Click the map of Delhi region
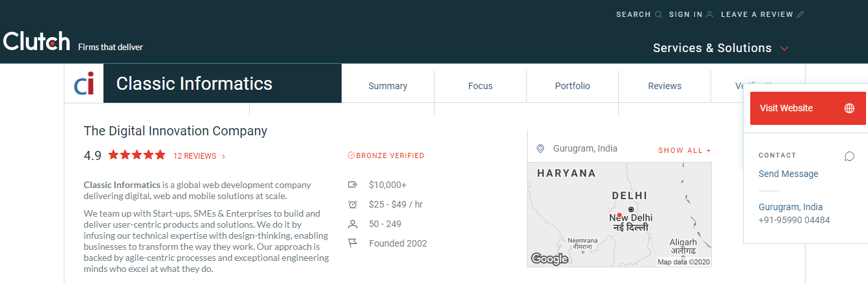The image size is (868, 283). click(619, 214)
